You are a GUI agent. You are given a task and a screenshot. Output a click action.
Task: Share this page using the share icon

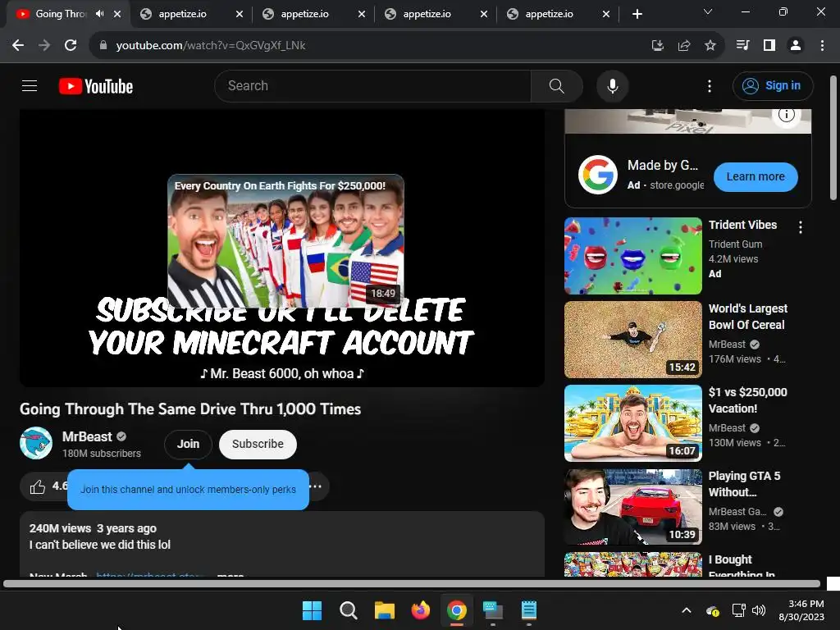tap(684, 46)
